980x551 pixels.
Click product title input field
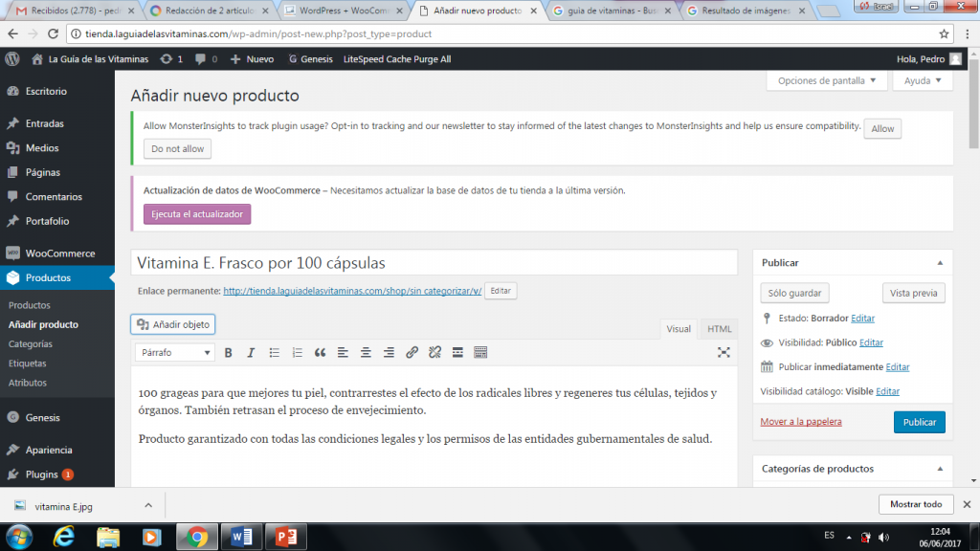pyautogui.click(x=434, y=262)
